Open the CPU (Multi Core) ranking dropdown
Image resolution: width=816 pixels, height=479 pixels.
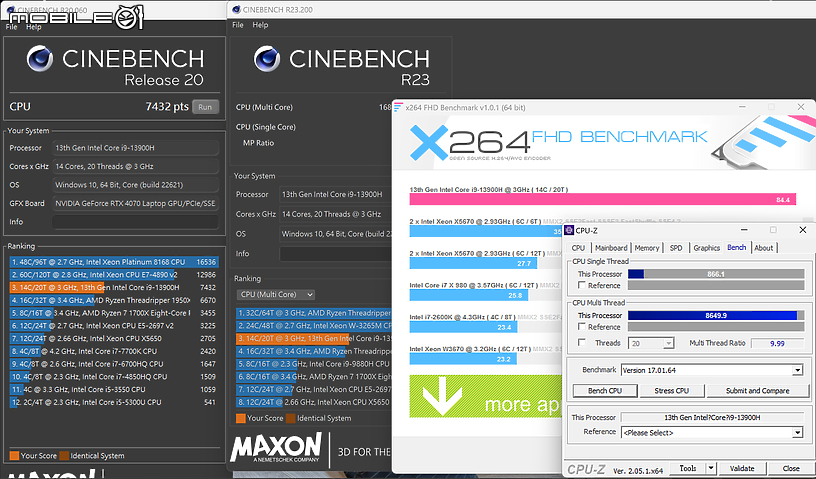pyautogui.click(x=276, y=294)
